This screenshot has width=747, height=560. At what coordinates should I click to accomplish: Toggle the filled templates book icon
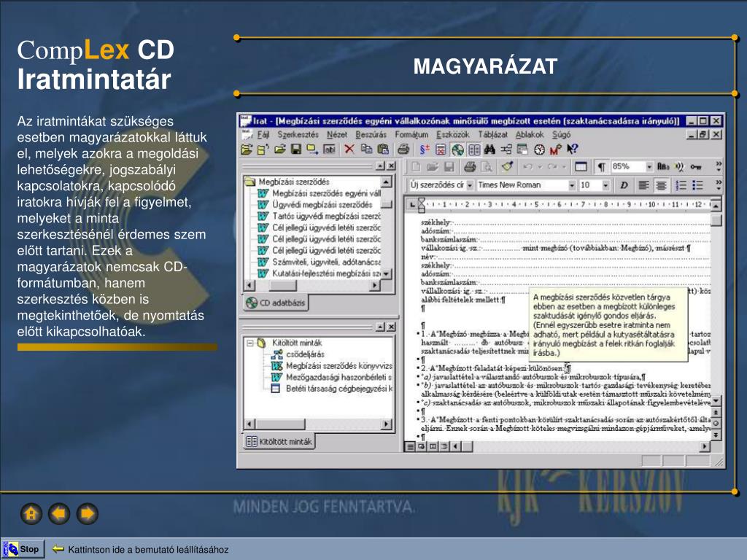pyautogui.click(x=474, y=149)
